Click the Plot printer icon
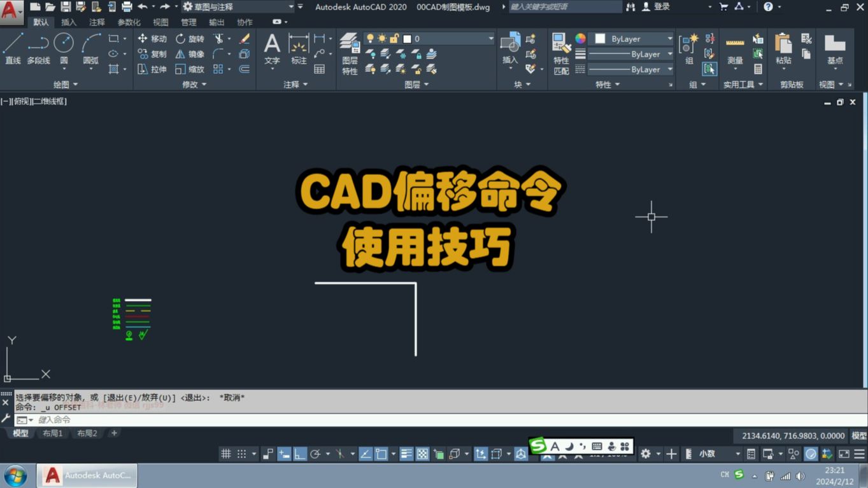 [127, 6]
